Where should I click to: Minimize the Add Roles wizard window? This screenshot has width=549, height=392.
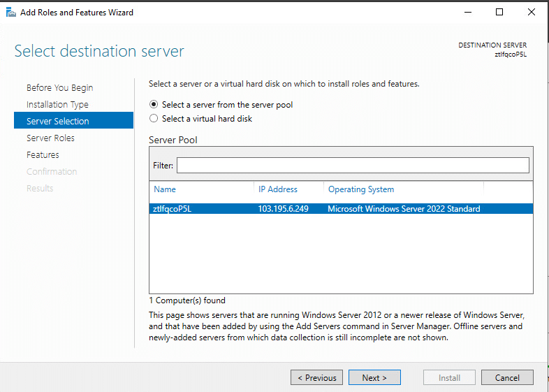coord(467,12)
